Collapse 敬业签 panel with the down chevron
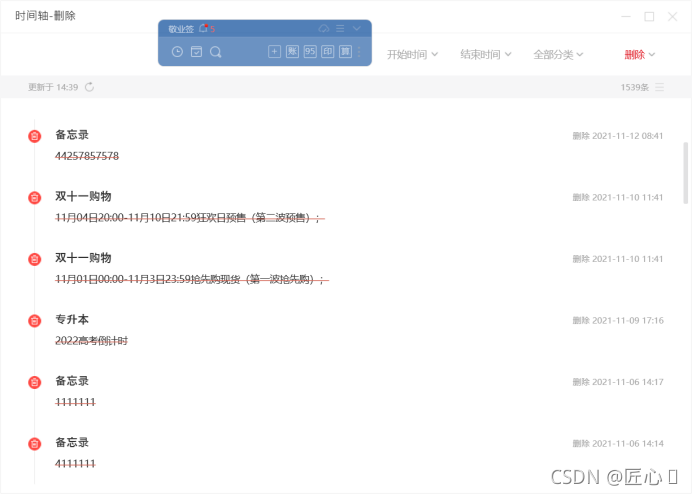This screenshot has height=495, width=693. click(357, 29)
